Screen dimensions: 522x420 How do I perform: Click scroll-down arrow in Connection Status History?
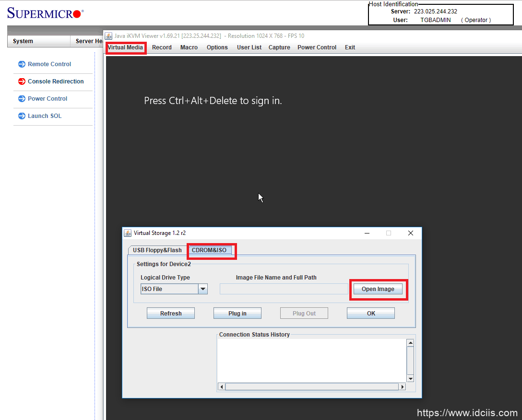pyautogui.click(x=410, y=379)
